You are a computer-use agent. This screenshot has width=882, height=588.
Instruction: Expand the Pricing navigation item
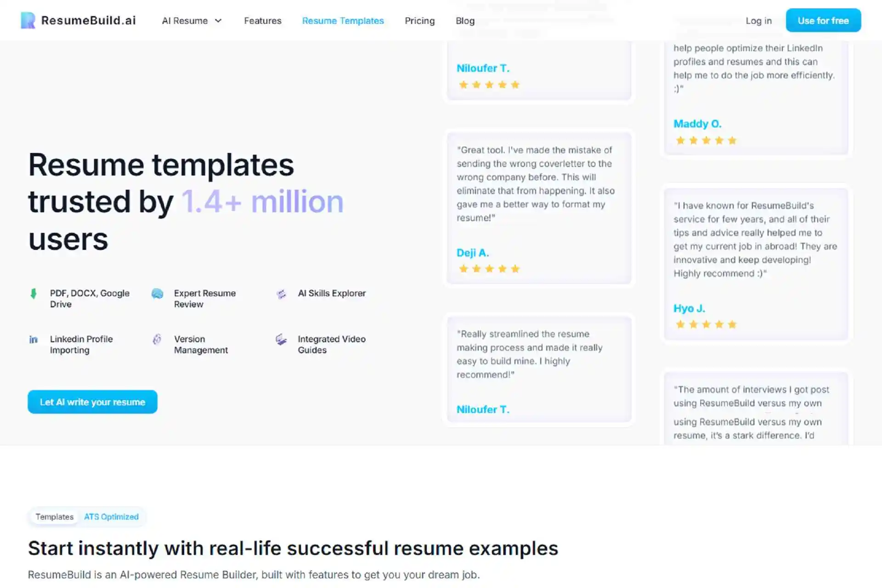(x=419, y=20)
